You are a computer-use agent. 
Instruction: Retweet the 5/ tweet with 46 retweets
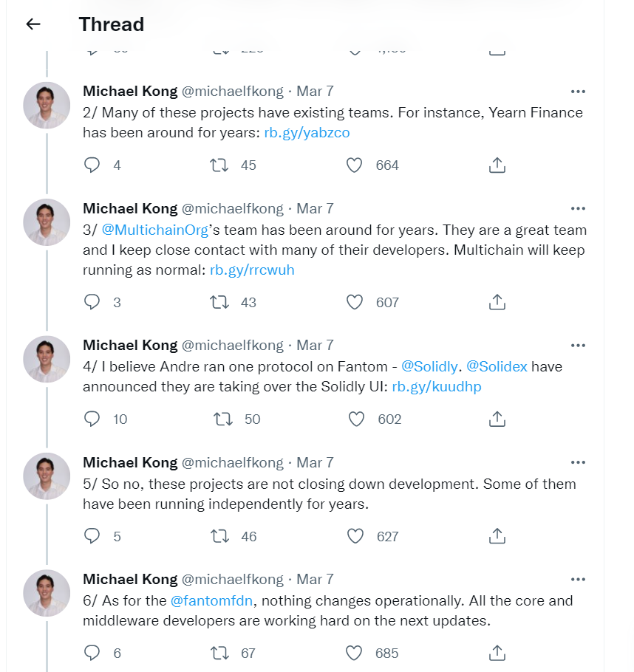pyautogui.click(x=220, y=536)
